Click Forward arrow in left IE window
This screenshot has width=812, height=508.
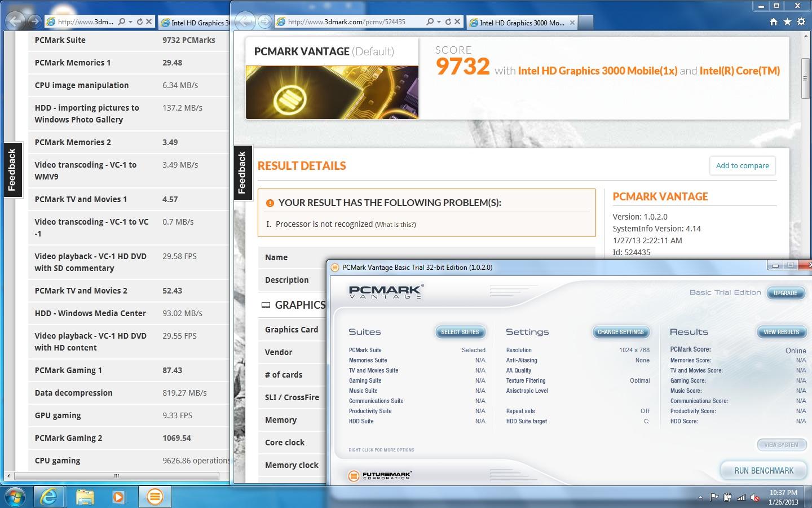tap(35, 21)
